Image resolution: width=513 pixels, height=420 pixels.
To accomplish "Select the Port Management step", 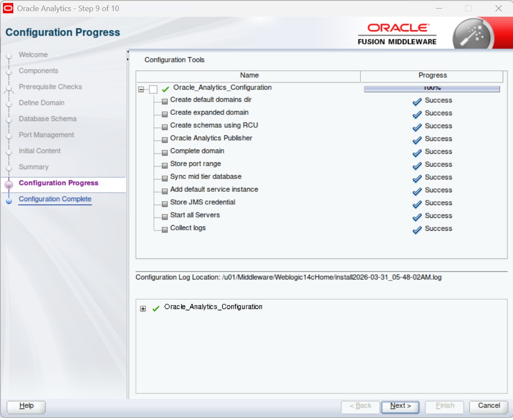I will (x=46, y=135).
